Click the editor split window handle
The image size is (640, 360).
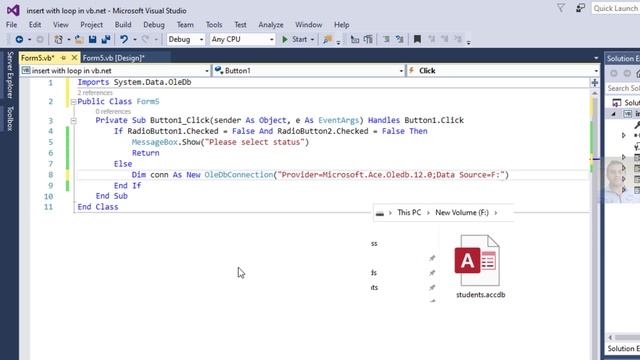(595, 83)
